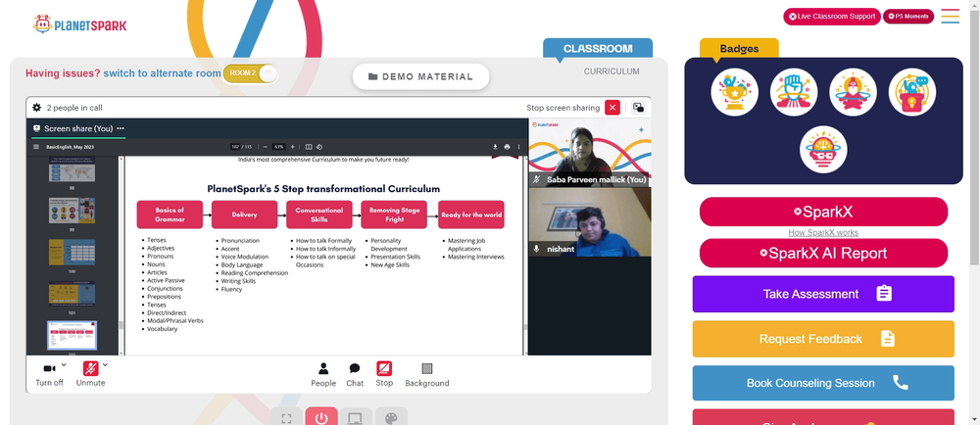Click the speaker podium badge icon
Screen dimensions: 980x425
pos(911,92)
